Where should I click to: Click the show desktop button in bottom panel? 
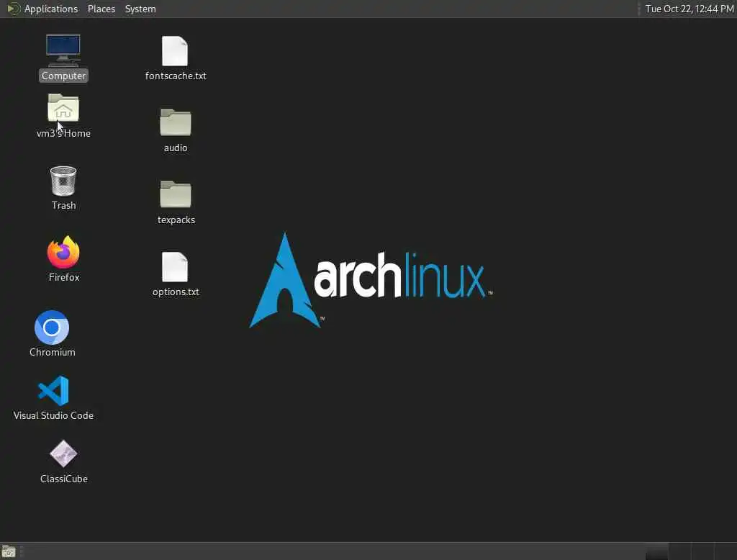coord(9,551)
